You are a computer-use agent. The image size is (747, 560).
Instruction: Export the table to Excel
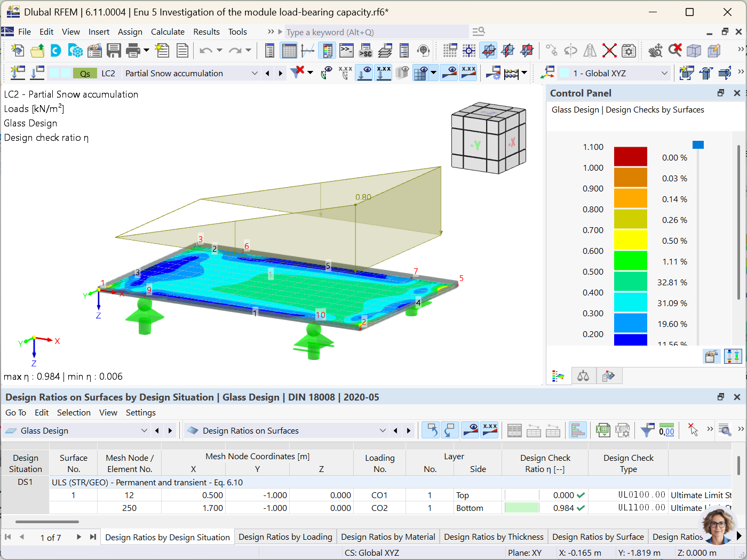603,430
